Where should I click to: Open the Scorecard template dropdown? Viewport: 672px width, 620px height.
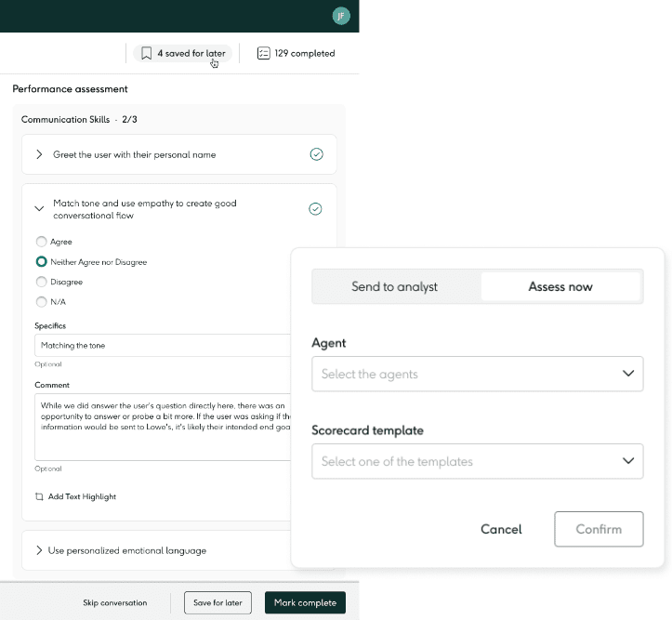[x=477, y=461]
